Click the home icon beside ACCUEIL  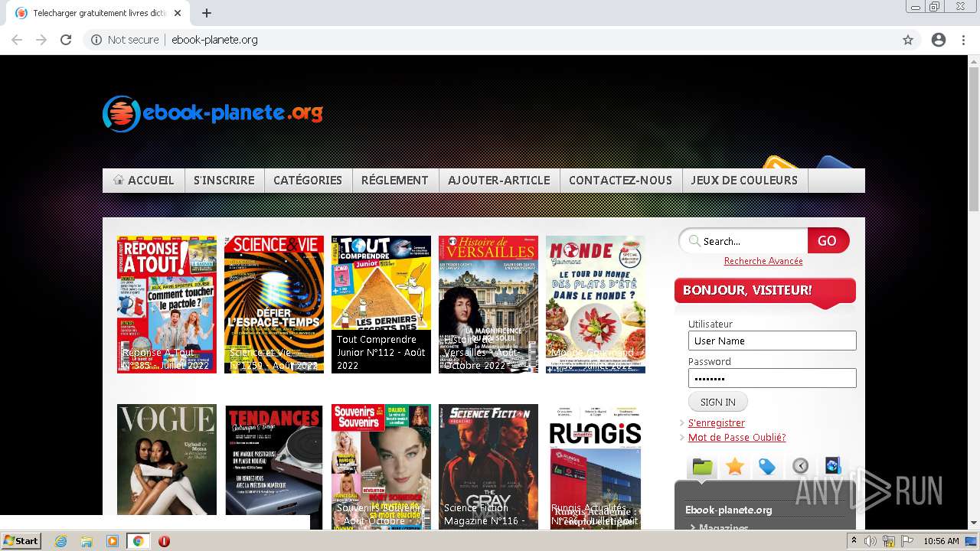119,180
